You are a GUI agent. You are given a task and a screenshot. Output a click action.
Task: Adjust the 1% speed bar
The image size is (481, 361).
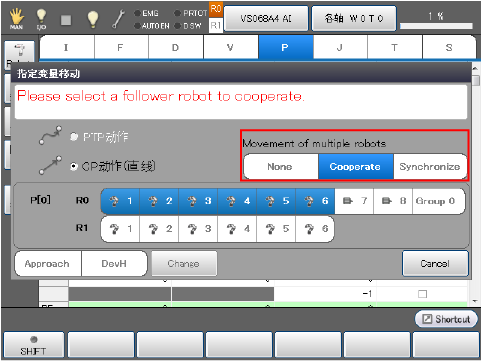(436, 26)
